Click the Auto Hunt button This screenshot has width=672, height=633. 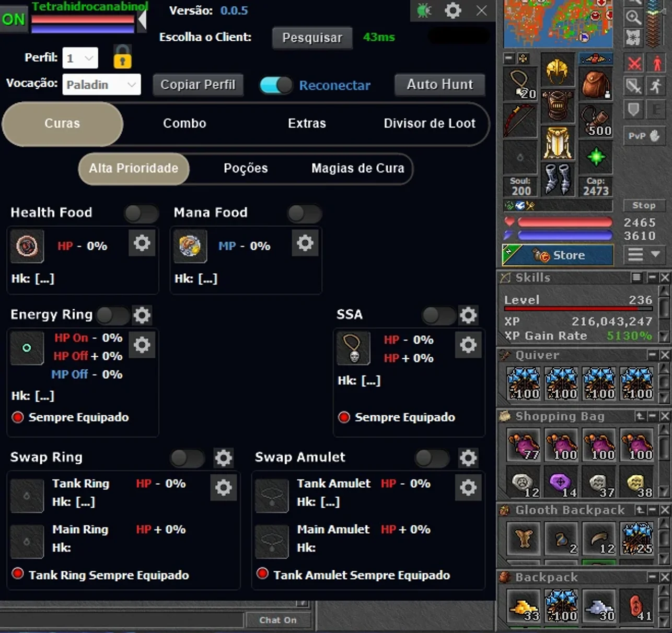pyautogui.click(x=440, y=85)
